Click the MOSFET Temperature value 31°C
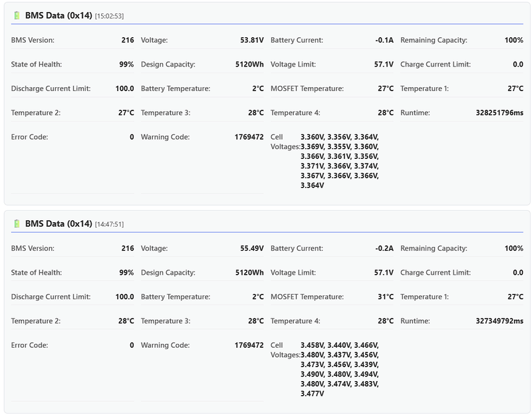Image resolution: width=532 pixels, height=415 pixels. click(386, 297)
